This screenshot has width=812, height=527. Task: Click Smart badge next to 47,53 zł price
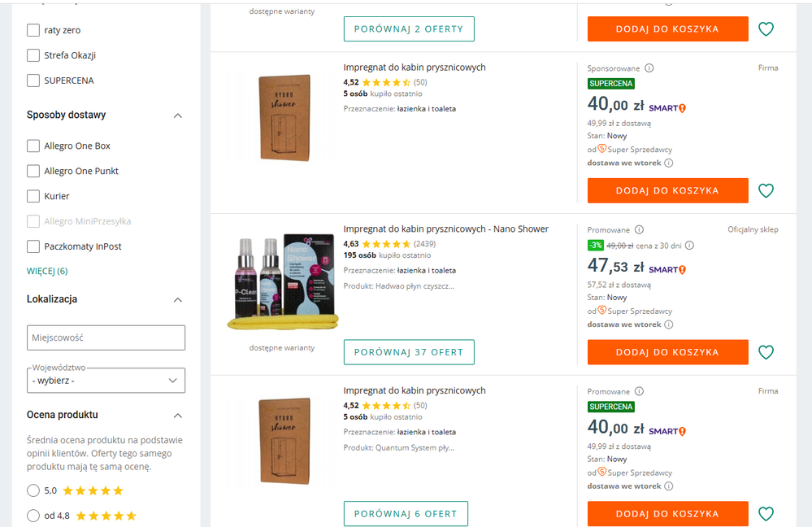[x=667, y=269]
